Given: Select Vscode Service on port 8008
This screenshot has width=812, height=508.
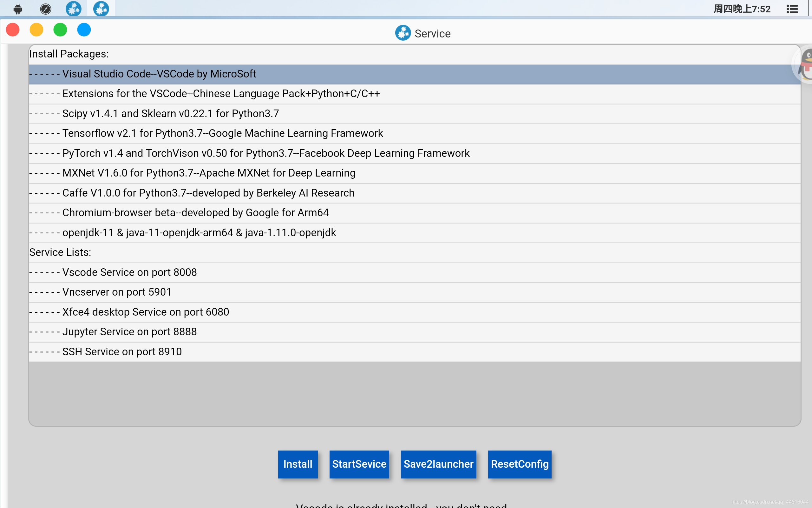Looking at the screenshot, I should [x=415, y=272].
